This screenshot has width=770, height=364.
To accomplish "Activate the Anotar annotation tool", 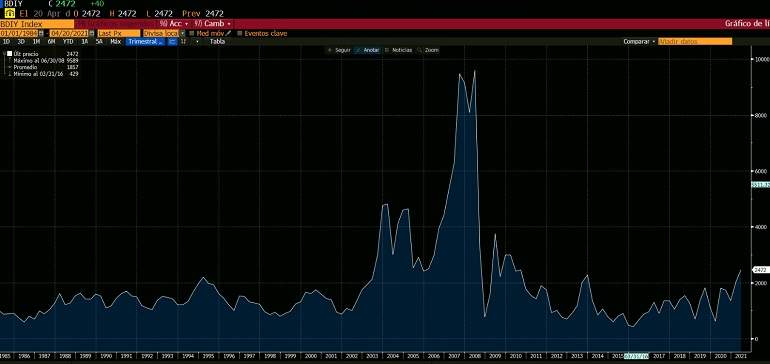I will click(x=367, y=50).
